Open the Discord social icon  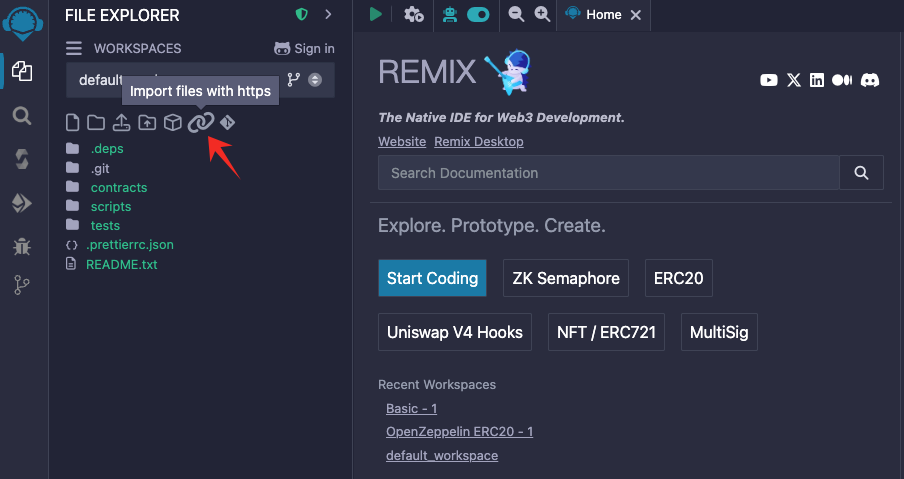pos(870,80)
